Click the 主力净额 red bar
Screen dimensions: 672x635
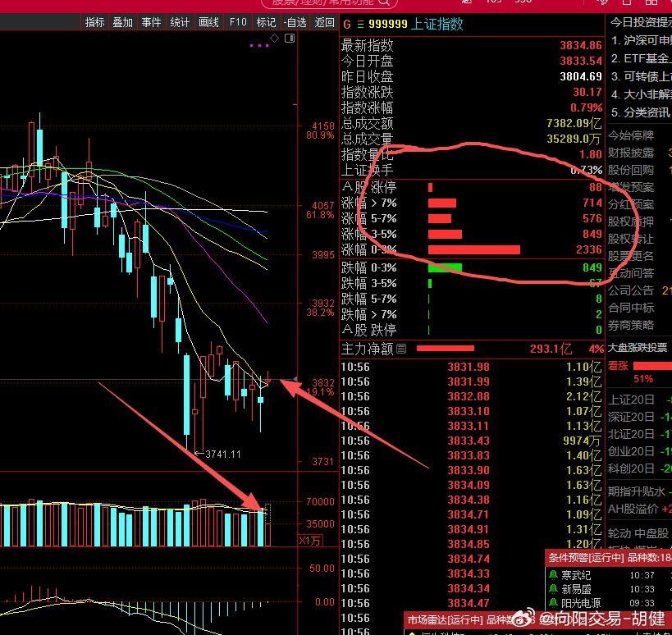tap(446, 349)
